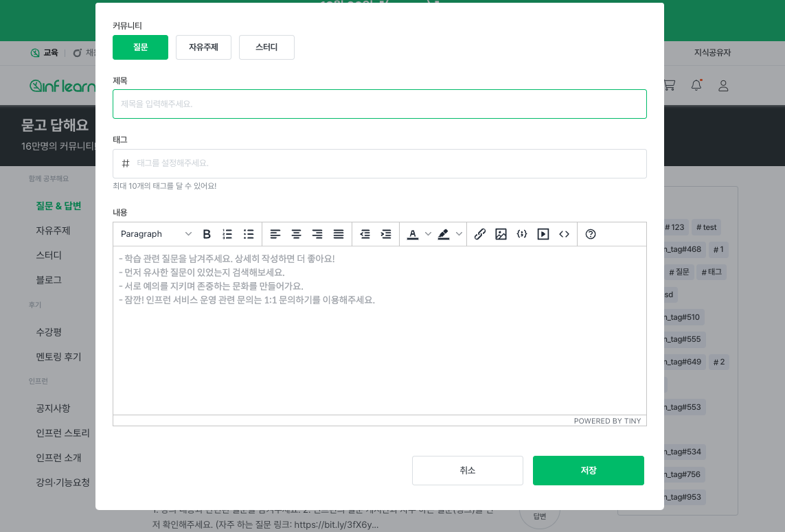Open the POWERED BY TINY link
This screenshot has width=785, height=532.
click(607, 421)
